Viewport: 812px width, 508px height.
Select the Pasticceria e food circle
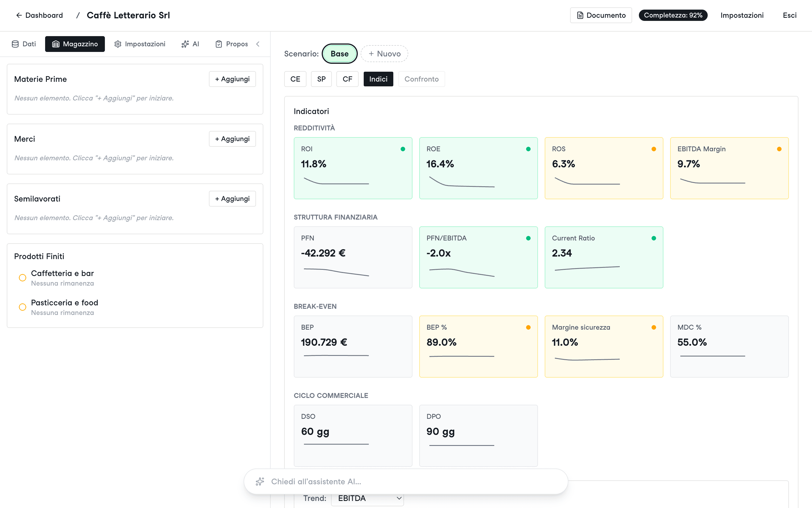23,307
